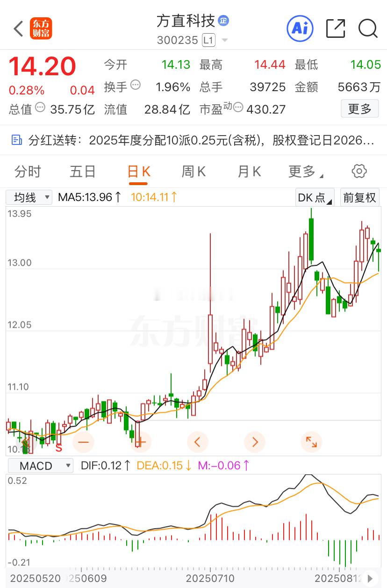Viewport: 387px width, 588px height.
Task: Tap the M:-0.06 reading
Action: [223, 466]
